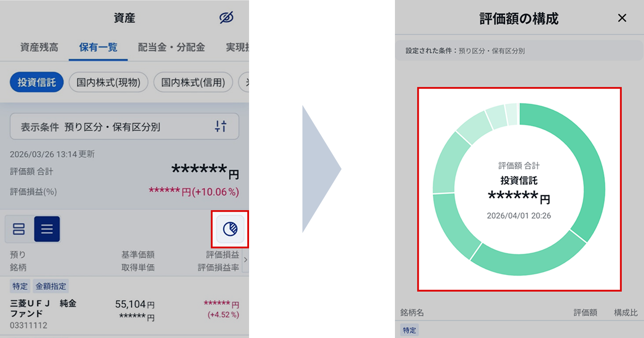Close the 評価額の構成 panel
This screenshot has width=644, height=338.
click(622, 18)
